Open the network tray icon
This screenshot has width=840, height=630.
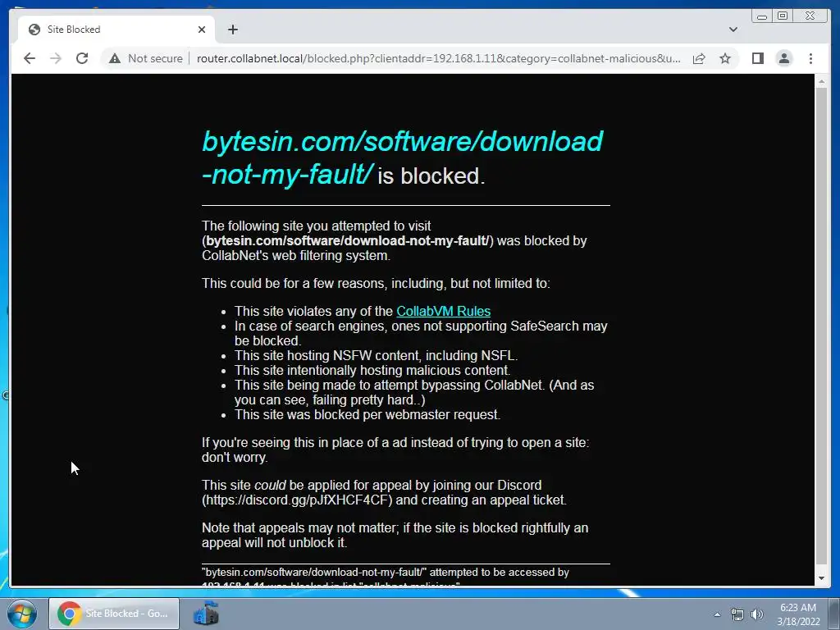click(x=737, y=614)
